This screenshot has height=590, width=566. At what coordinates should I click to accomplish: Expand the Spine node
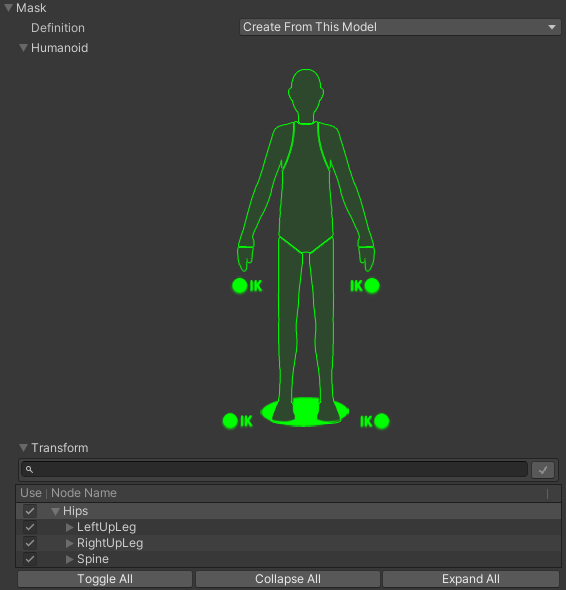coord(70,559)
